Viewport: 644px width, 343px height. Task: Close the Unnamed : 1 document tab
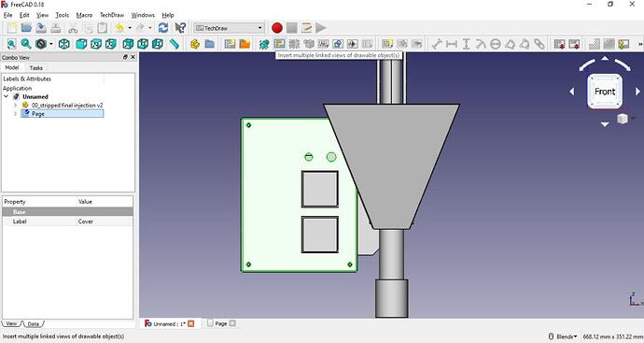(191, 323)
